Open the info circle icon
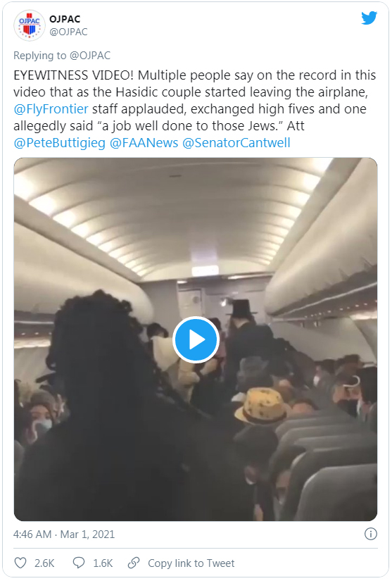Viewport: 392px width, 581px height. click(370, 534)
